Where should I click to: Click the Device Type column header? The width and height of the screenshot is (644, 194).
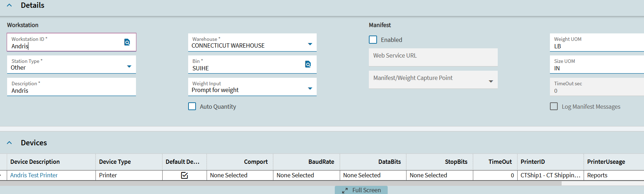click(115, 162)
